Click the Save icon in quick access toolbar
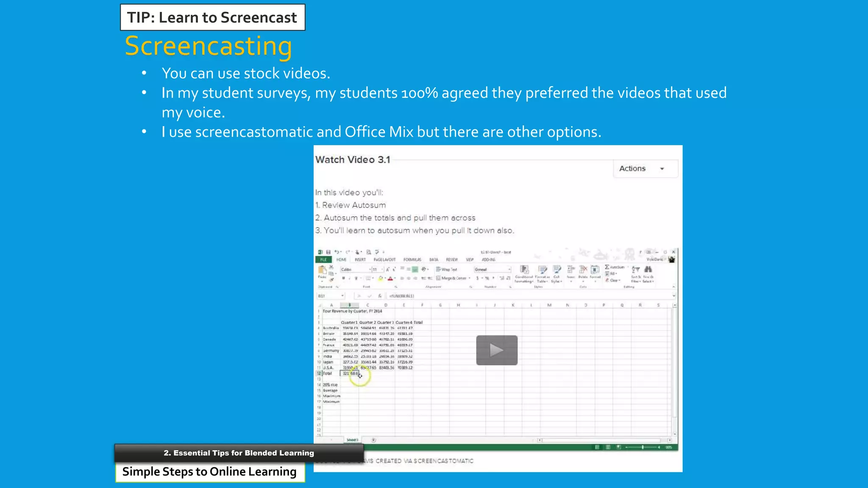868x488 pixels. click(328, 252)
